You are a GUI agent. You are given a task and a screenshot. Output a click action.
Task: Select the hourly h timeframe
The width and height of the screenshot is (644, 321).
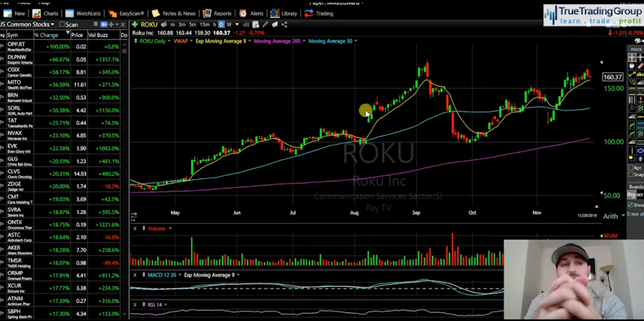[215, 25]
